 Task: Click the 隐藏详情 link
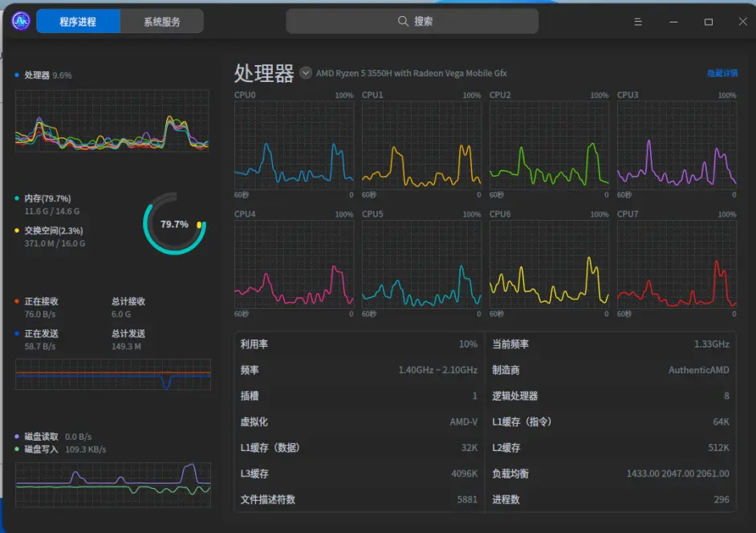(721, 73)
